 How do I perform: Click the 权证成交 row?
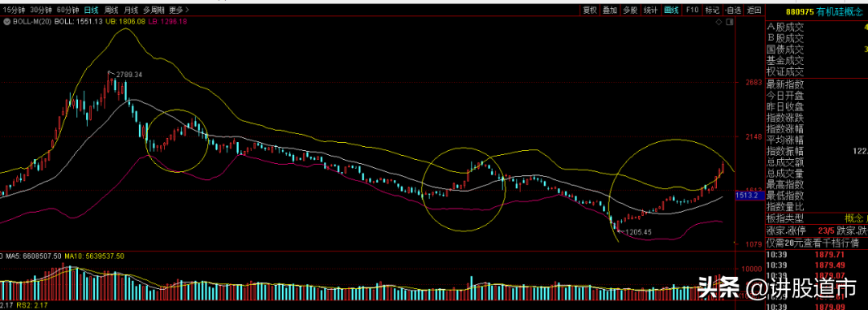(x=817, y=72)
